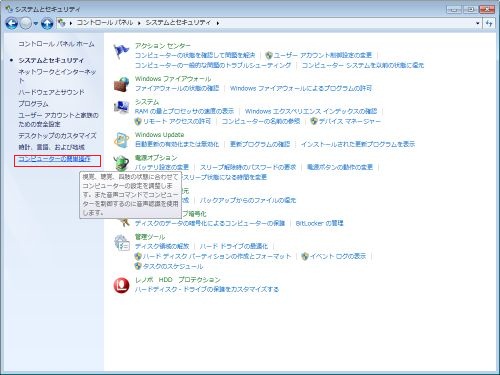The height and width of the screenshot is (375, 500).
Task: Expand the コントロール パネル breadcrumb arrow
Action: coord(139,23)
